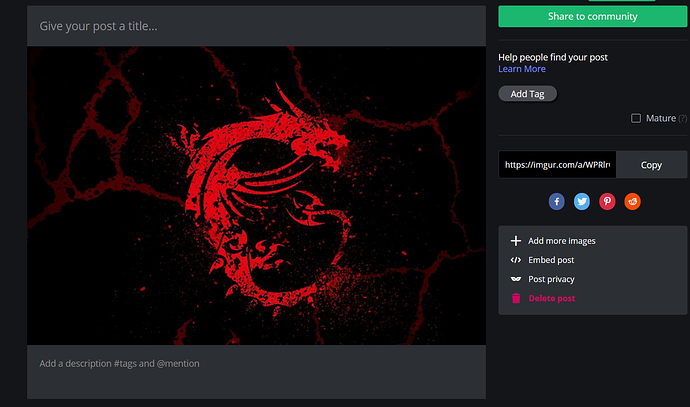Click the embed code brackets icon
The height and width of the screenshot is (407, 690).
[516, 260]
